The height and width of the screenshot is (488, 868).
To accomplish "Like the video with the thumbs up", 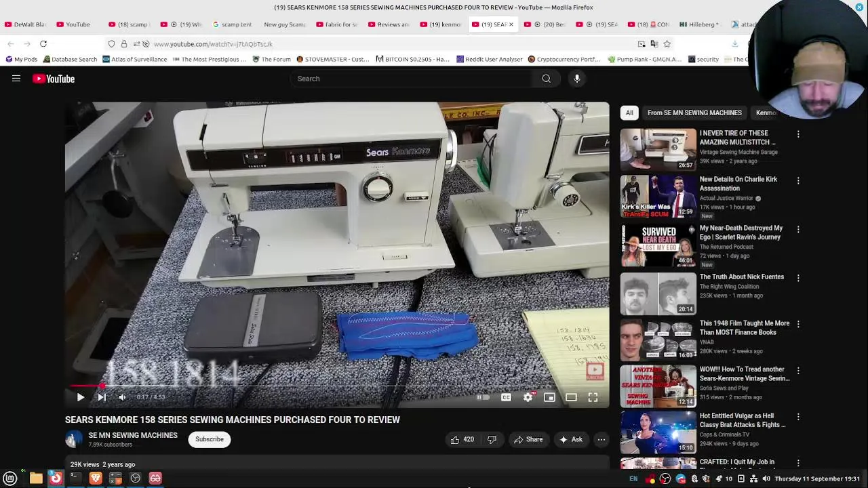I will point(462,439).
